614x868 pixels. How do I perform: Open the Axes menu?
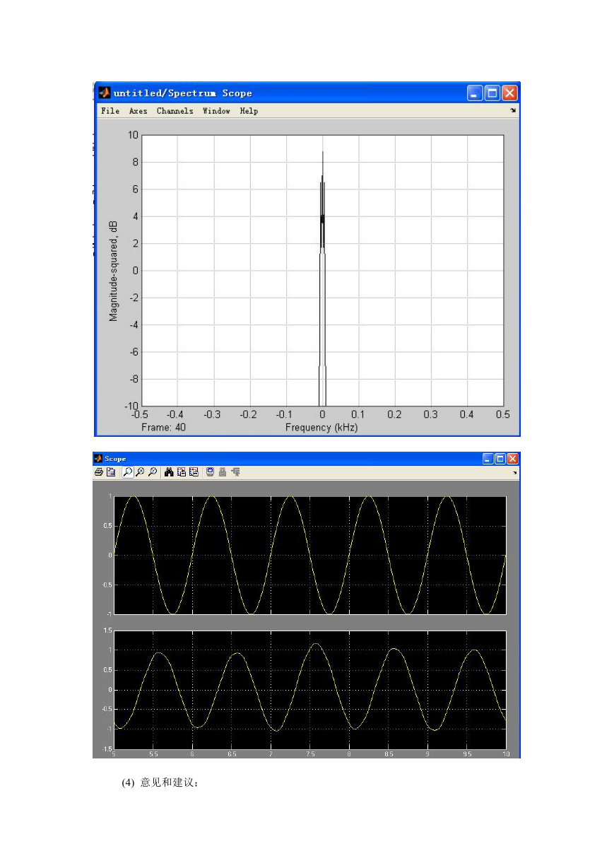coord(138,111)
